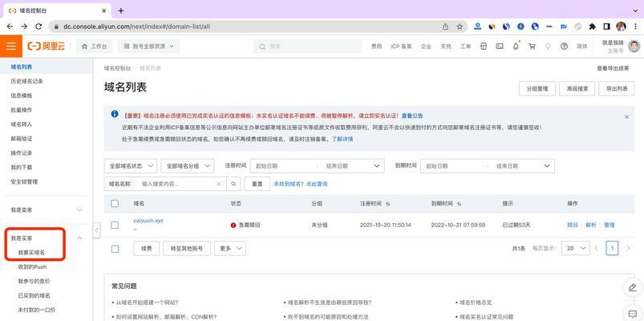Click the Aliyun (阿里云) logo
The height and width of the screenshot is (321, 644).
click(46, 46)
